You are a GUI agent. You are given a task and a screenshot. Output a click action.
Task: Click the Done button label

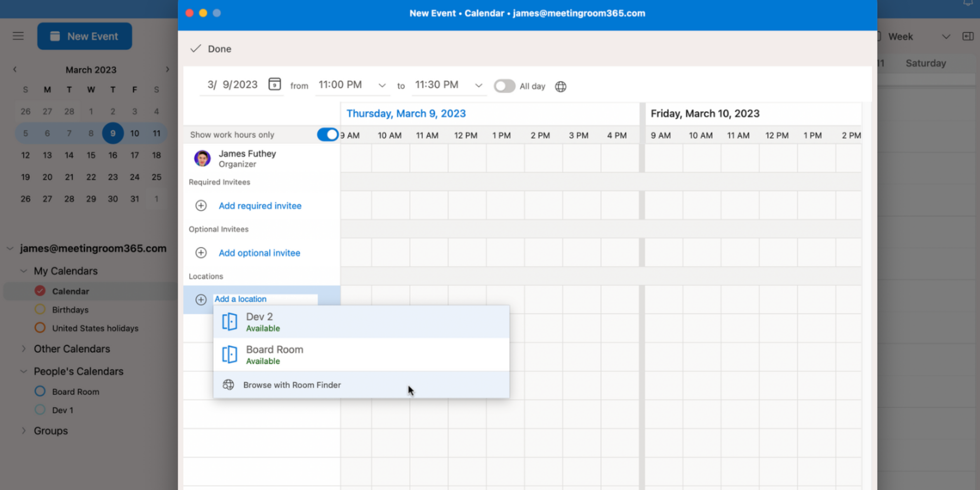click(x=220, y=49)
